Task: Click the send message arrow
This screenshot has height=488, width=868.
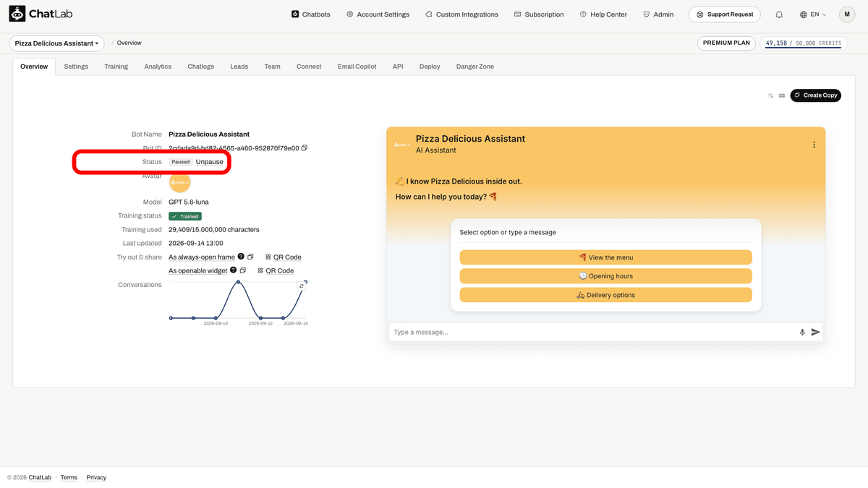Action: pos(816,333)
